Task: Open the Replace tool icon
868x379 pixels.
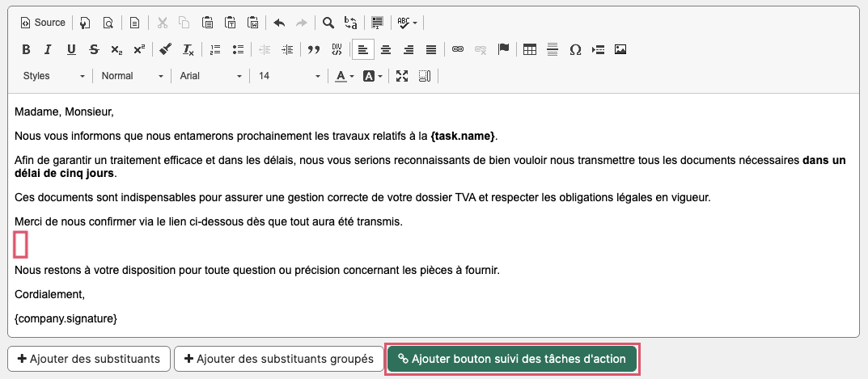Action: [x=350, y=23]
